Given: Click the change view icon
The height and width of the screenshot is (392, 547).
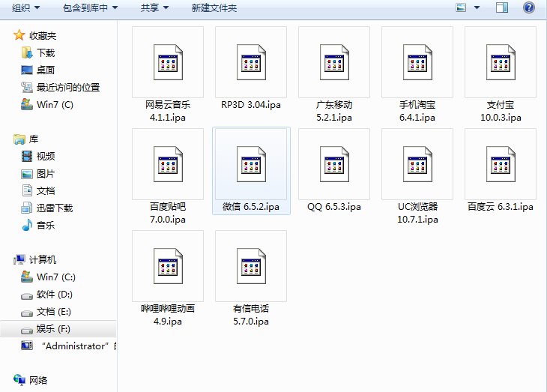Looking at the screenshot, I should click(461, 7).
